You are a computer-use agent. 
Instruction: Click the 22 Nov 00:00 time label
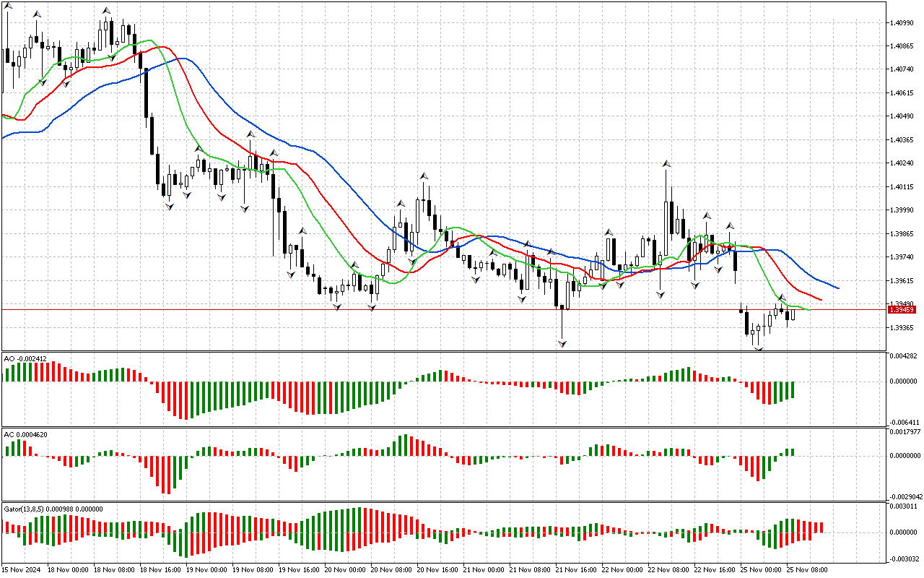click(623, 570)
